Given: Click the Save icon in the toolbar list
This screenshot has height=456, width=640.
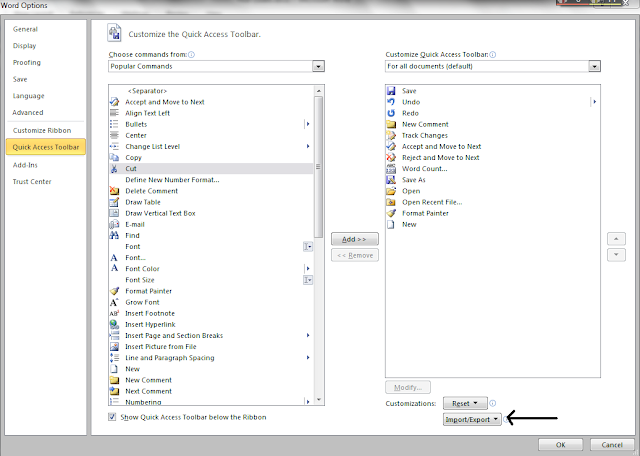Looking at the screenshot, I should tap(391, 91).
